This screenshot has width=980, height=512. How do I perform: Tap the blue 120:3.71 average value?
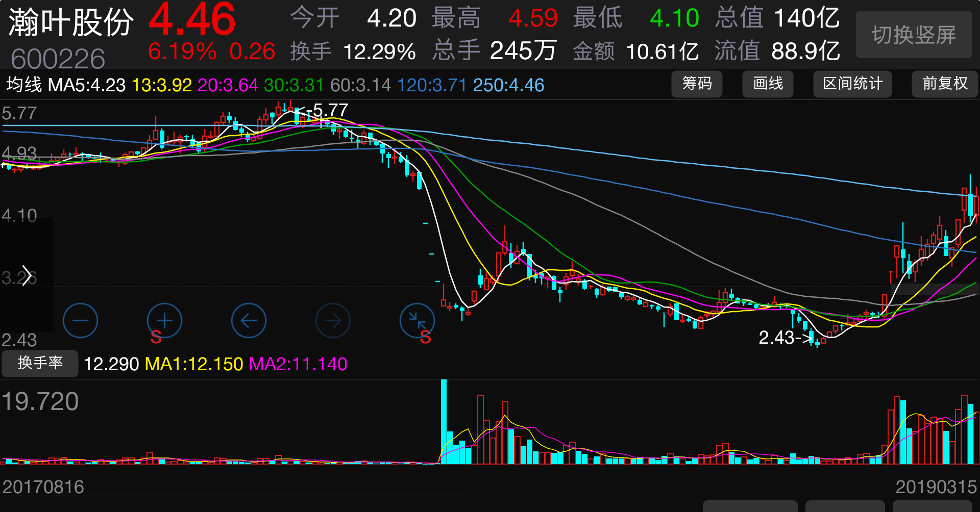pyautogui.click(x=432, y=85)
